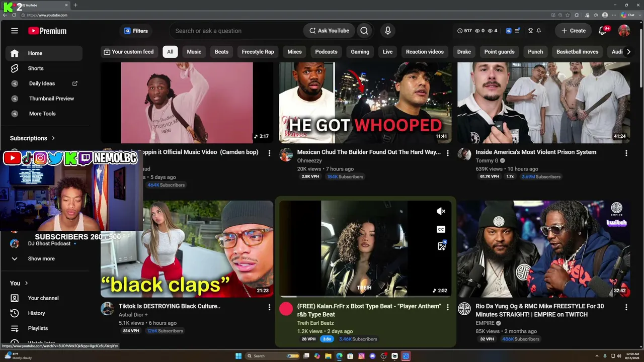Expand Show more subscriptions
This screenshot has width=644, height=362.
(x=44, y=258)
